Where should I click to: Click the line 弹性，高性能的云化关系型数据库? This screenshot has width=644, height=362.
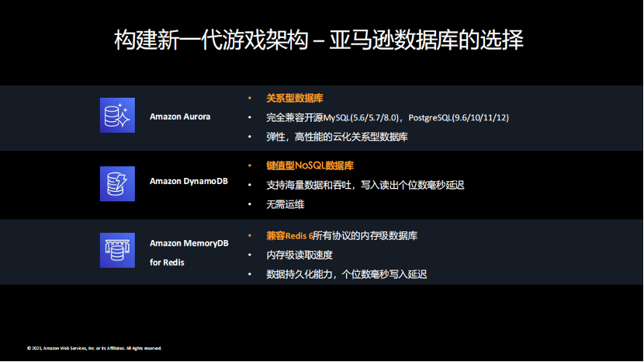[337, 137]
